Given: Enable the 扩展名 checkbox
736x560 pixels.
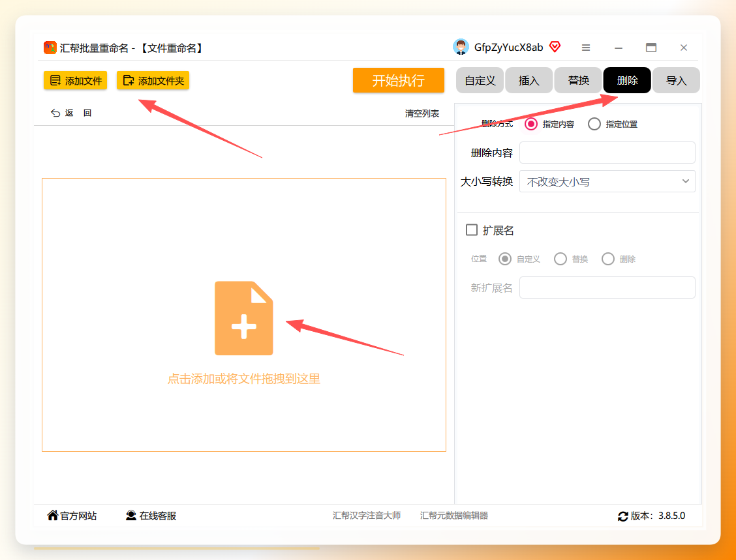Looking at the screenshot, I should pyautogui.click(x=472, y=230).
